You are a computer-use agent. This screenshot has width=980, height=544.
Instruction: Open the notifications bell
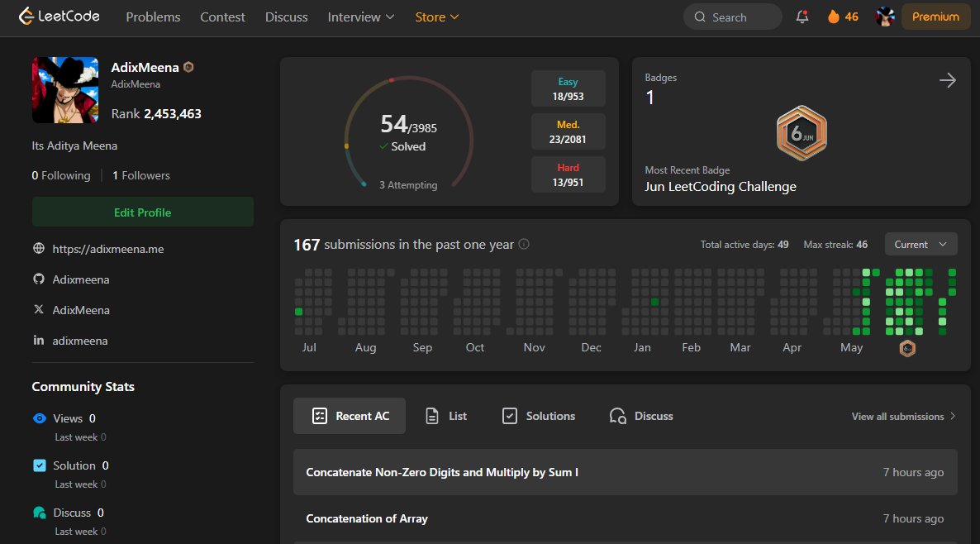click(x=802, y=17)
